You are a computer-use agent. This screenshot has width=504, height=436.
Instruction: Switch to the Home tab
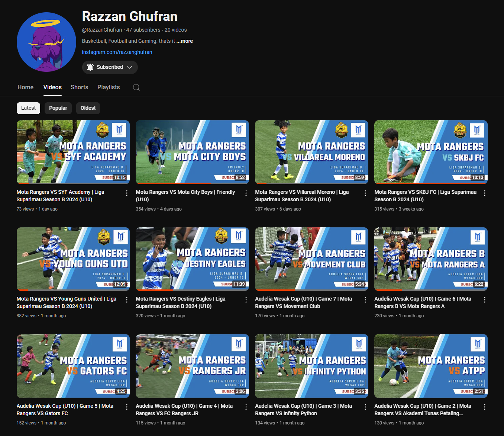26,87
